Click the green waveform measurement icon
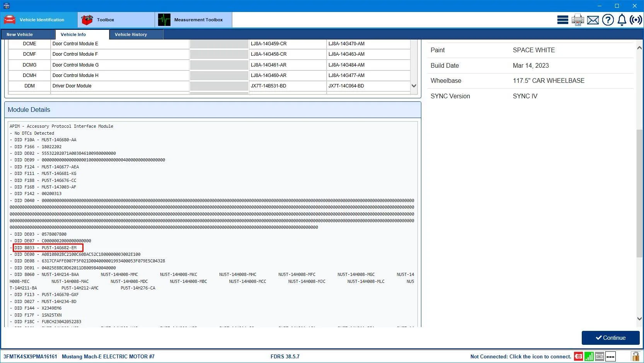The image size is (644, 363). [164, 20]
